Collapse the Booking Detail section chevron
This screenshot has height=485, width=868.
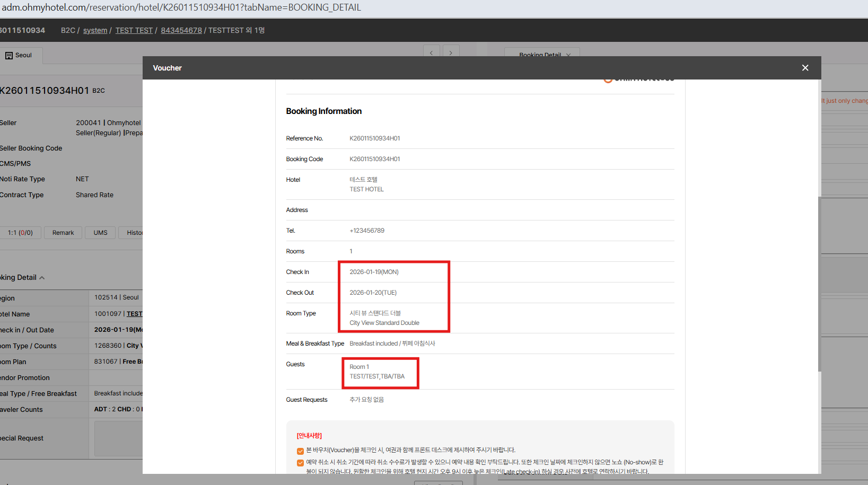click(42, 278)
